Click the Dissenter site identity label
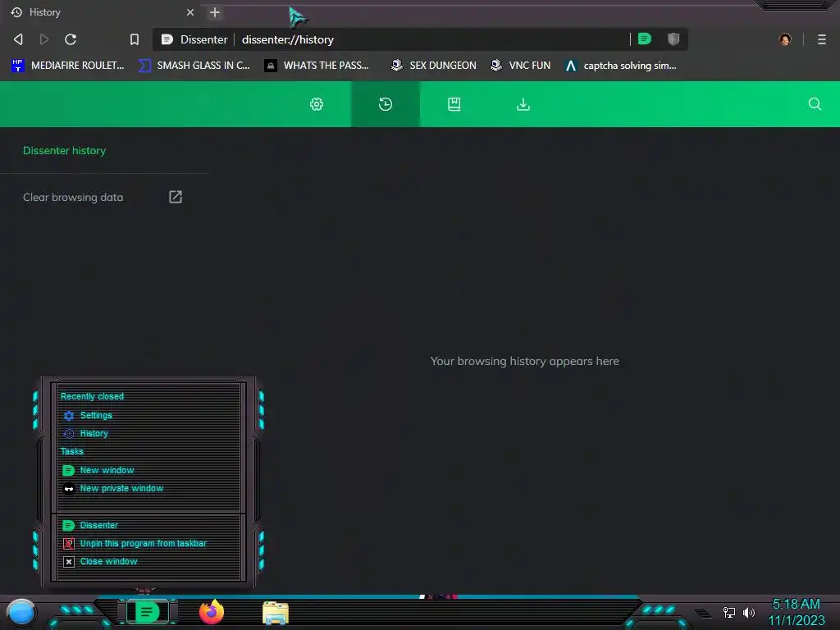 point(194,39)
